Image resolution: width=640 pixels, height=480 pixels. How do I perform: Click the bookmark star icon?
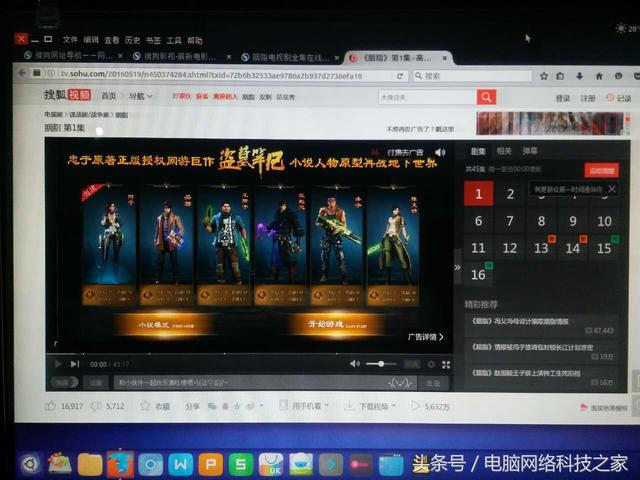click(544, 76)
